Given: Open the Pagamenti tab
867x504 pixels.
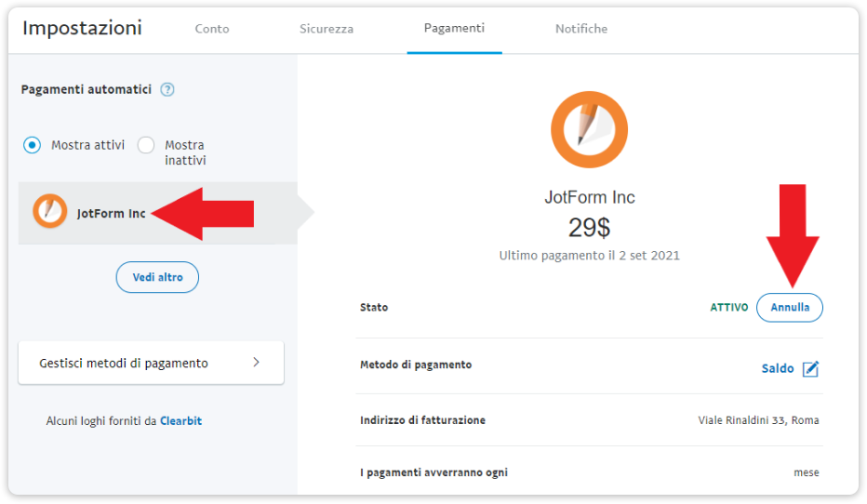Looking at the screenshot, I should tap(454, 28).
